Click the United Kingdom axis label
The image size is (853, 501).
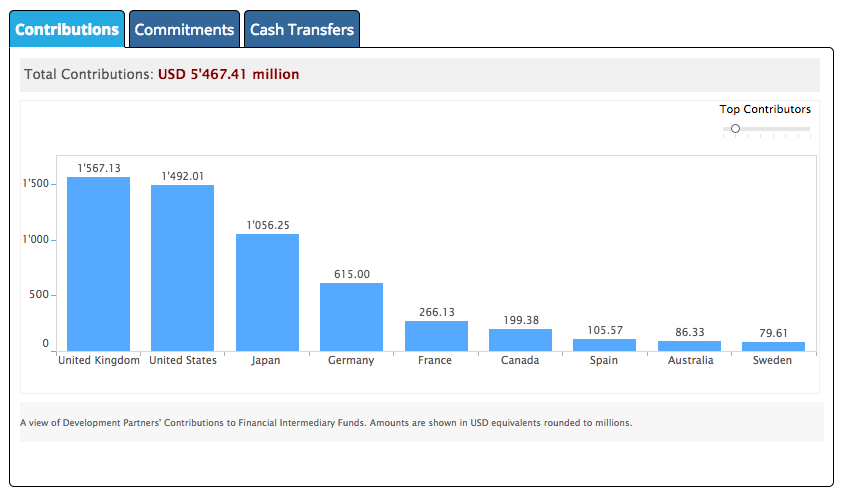[98, 361]
